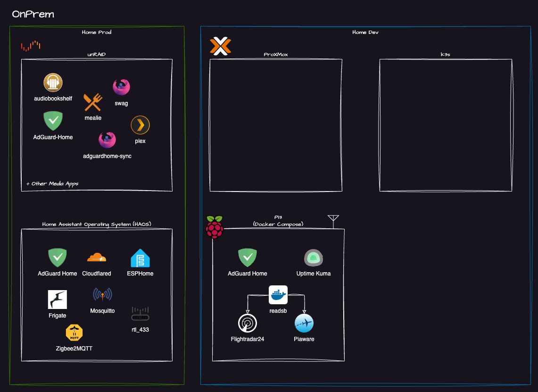Image resolution: width=538 pixels, height=392 pixels.
Task: Select the Proxmox X logo
Action: [220, 46]
